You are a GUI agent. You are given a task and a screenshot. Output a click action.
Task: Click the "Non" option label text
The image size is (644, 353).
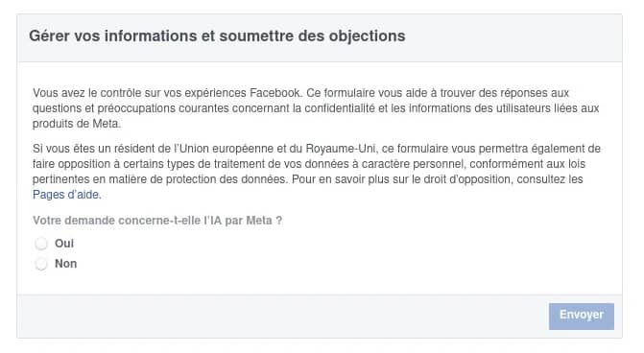point(65,264)
